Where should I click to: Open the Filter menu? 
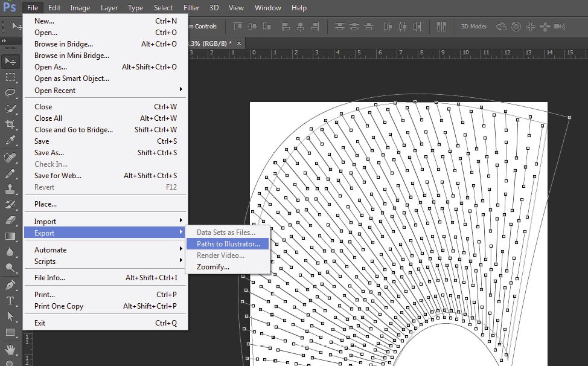[191, 8]
